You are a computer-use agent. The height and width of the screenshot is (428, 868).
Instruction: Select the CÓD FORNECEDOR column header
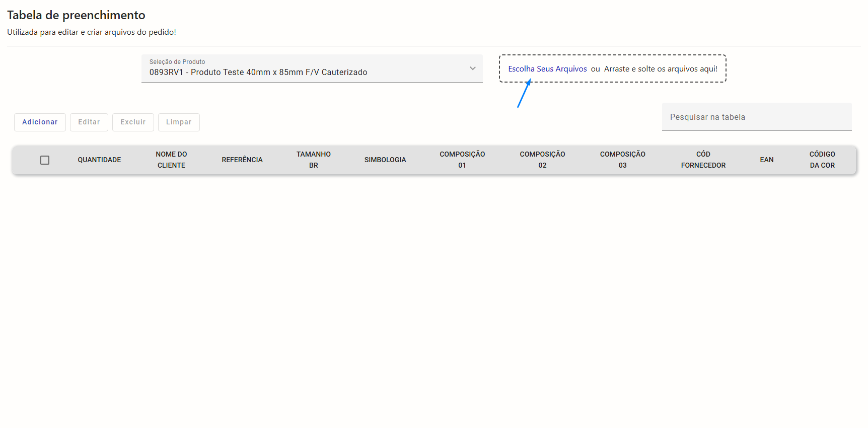coord(703,160)
